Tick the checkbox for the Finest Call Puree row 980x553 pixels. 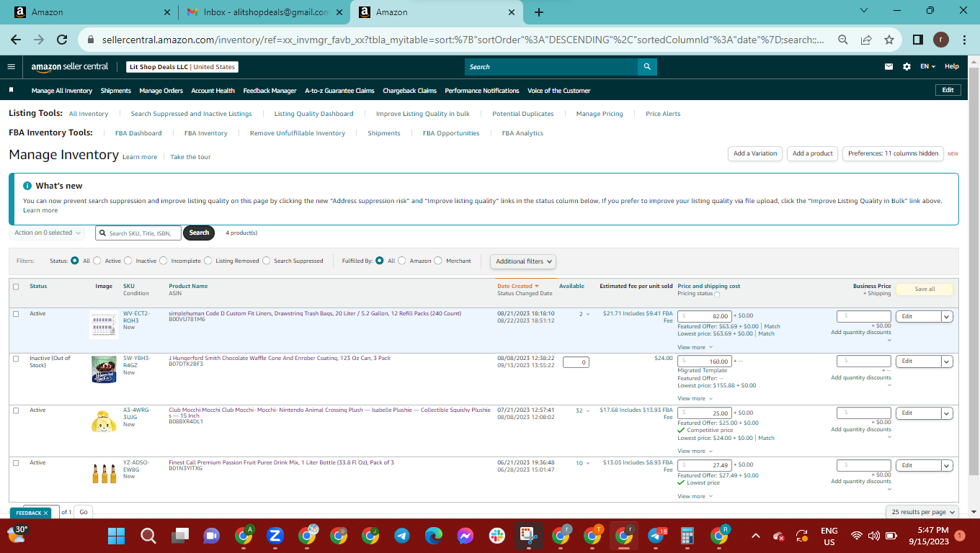[x=16, y=463]
